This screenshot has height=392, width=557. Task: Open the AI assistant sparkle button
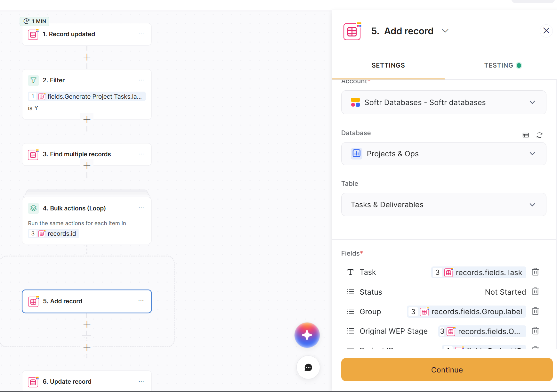point(307,335)
